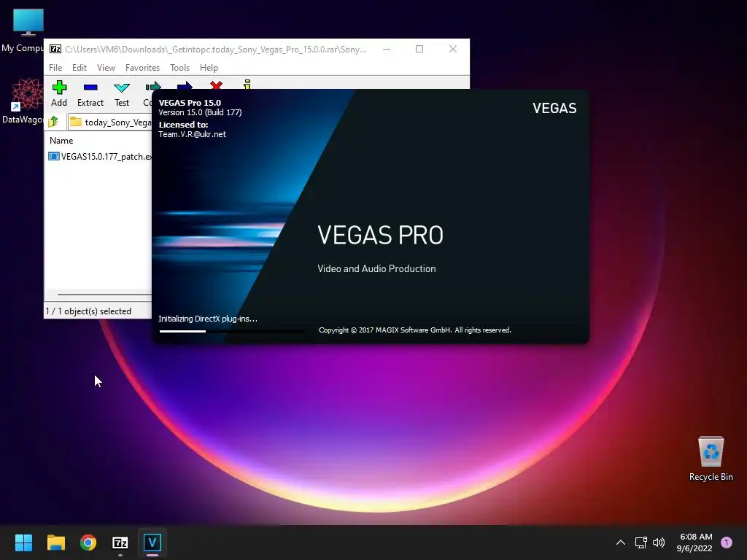
Task: Select VEGAS15.0.177_patch.exe file row
Action: click(100, 156)
